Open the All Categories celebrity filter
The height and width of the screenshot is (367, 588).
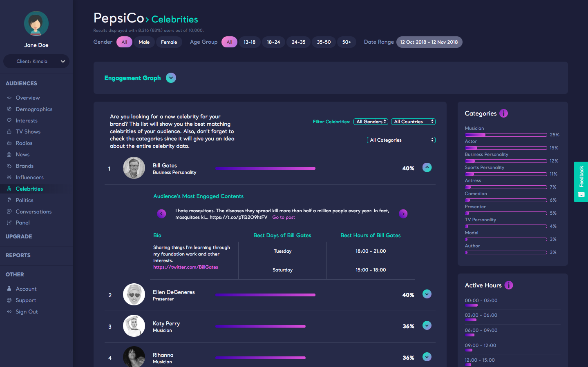coord(401,140)
